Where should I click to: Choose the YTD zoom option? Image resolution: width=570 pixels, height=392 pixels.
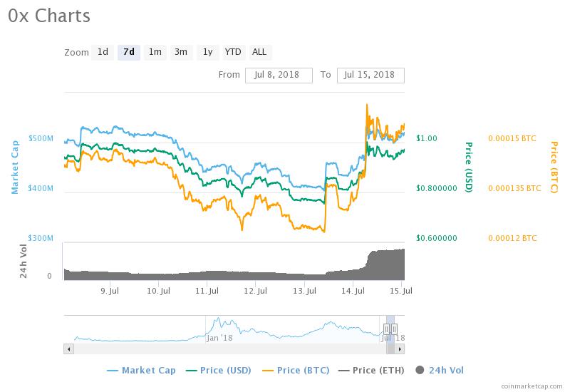[x=233, y=52]
